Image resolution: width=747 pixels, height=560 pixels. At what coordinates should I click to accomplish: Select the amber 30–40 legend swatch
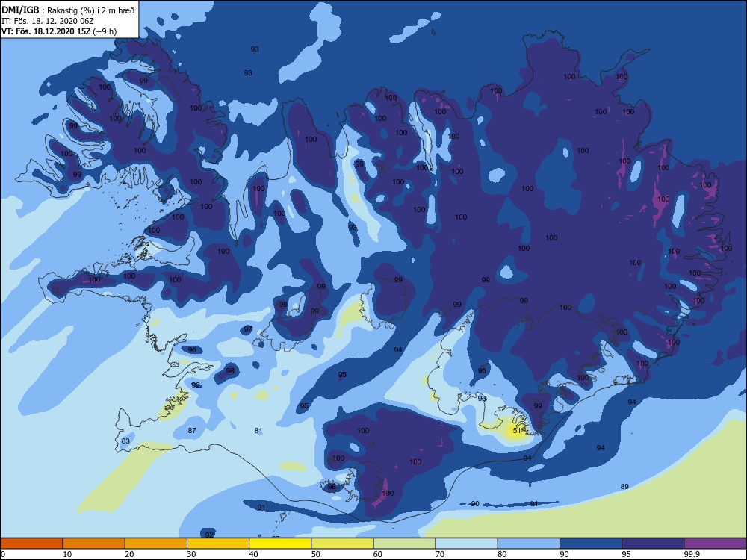(218, 544)
